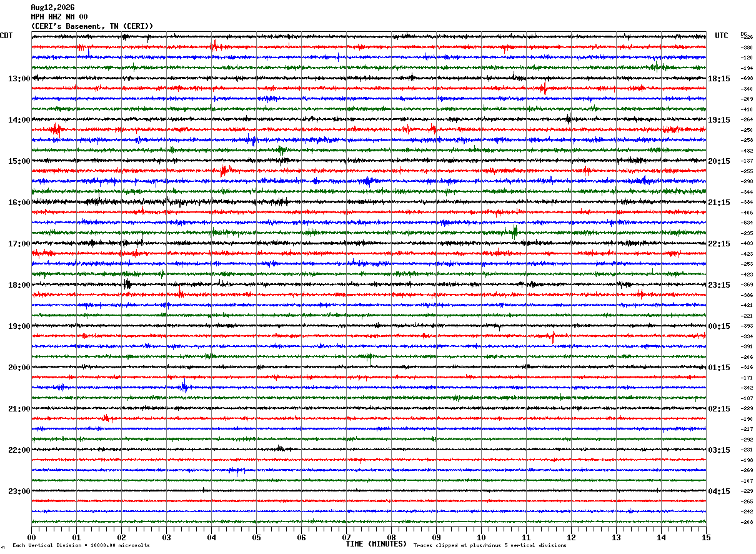Screen dimensions: 756x554
Task: Click minute 15 on the time axis
Action: coord(706,537)
